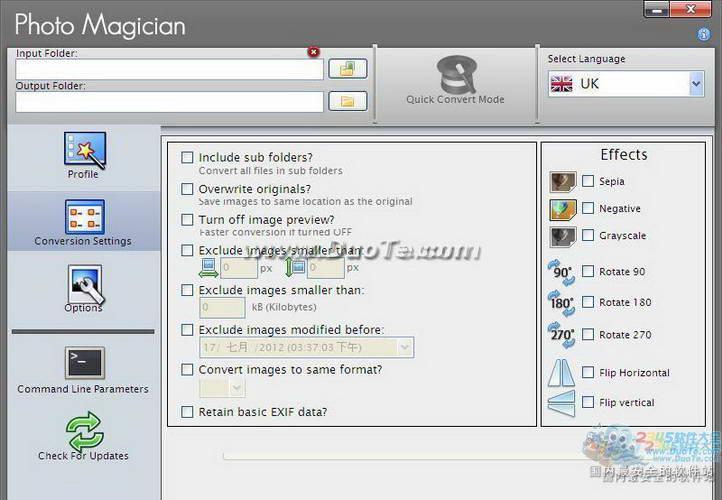This screenshot has height=500, width=722.
Task: Enable the Negative effect checkbox
Action: (588, 208)
